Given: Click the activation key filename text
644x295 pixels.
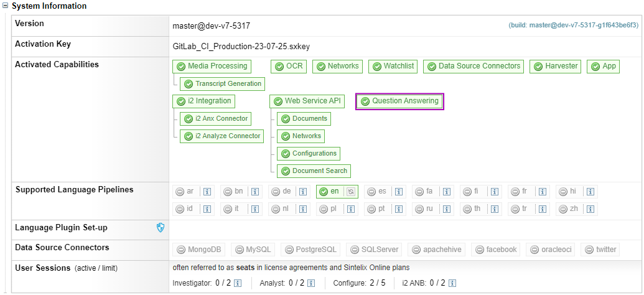Looking at the screenshot, I should coord(241,47).
